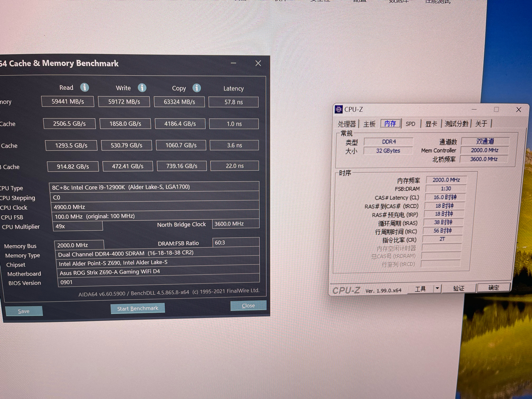Click the 验证 button in CPU-Z
Screen dimensions: 532x399
click(458, 288)
